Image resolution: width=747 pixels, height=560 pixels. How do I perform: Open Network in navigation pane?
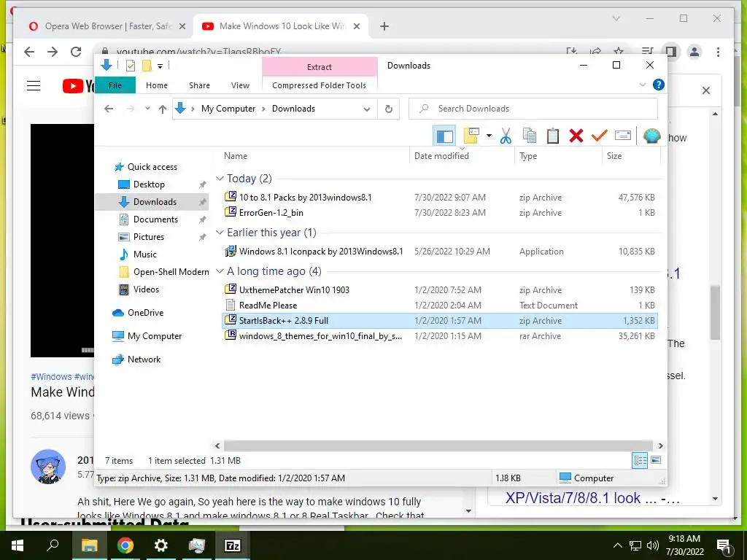144,359
